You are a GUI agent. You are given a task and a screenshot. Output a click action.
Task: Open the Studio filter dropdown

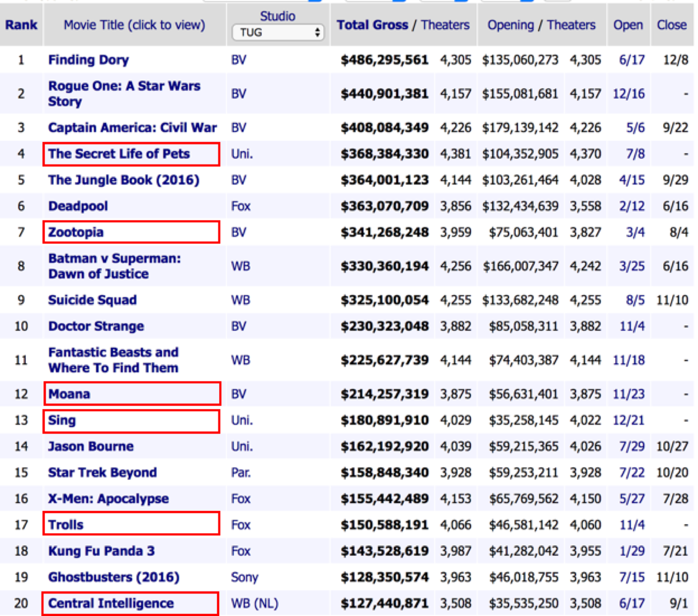278,32
